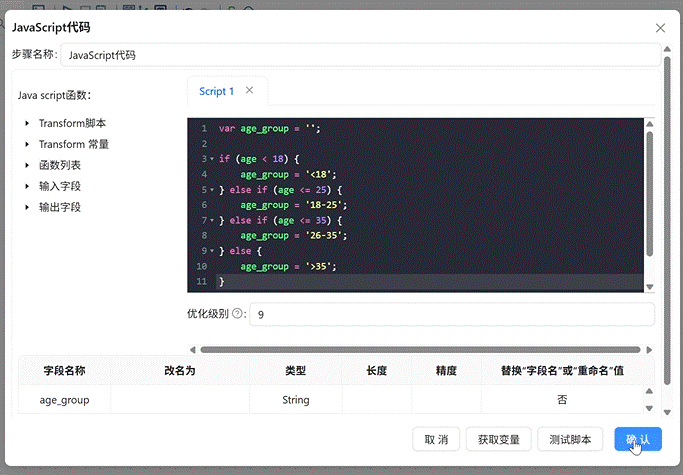Select the 函数列表 tree item
The image size is (683, 475).
[x=60, y=165]
